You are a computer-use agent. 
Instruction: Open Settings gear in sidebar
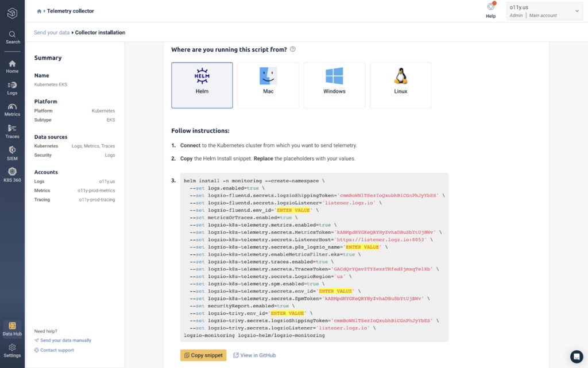(12, 351)
